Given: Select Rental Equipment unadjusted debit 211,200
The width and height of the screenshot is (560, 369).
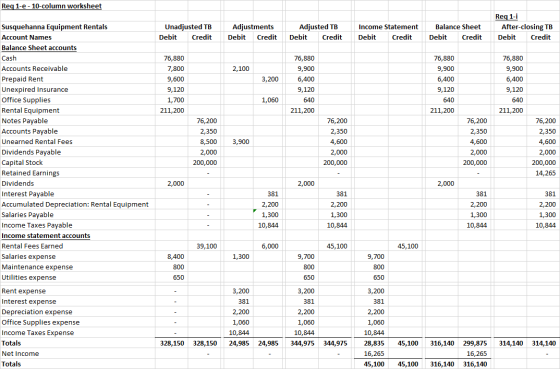Looking at the screenshot, I should pos(172,110).
